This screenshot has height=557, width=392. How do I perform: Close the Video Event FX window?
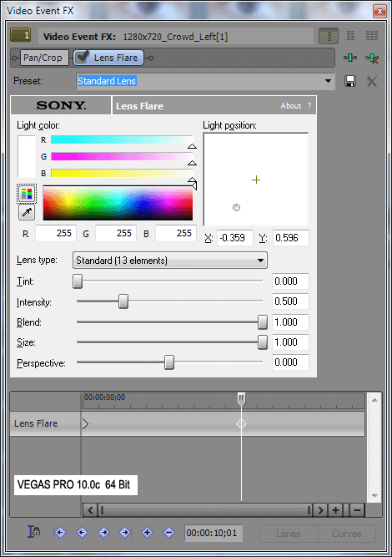[x=379, y=11]
